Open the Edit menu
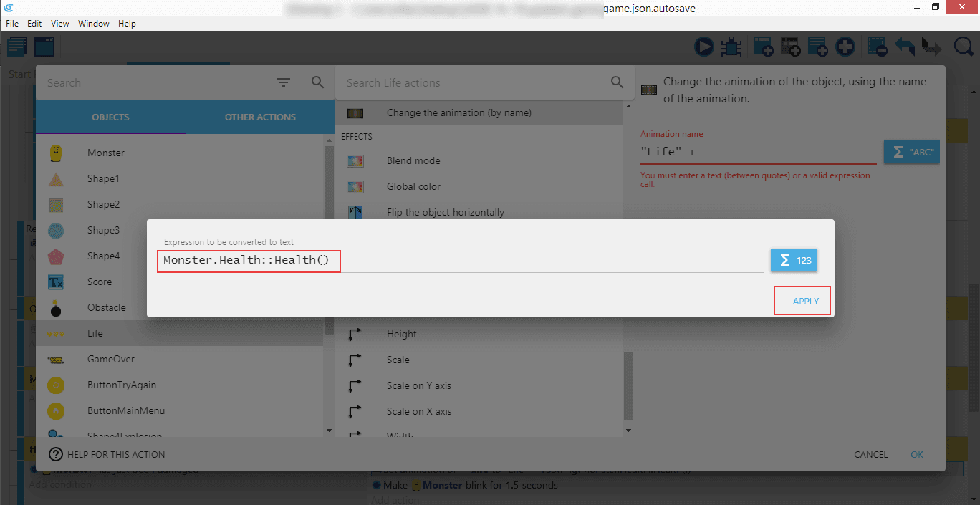Screen dimensions: 980x505 [34, 24]
